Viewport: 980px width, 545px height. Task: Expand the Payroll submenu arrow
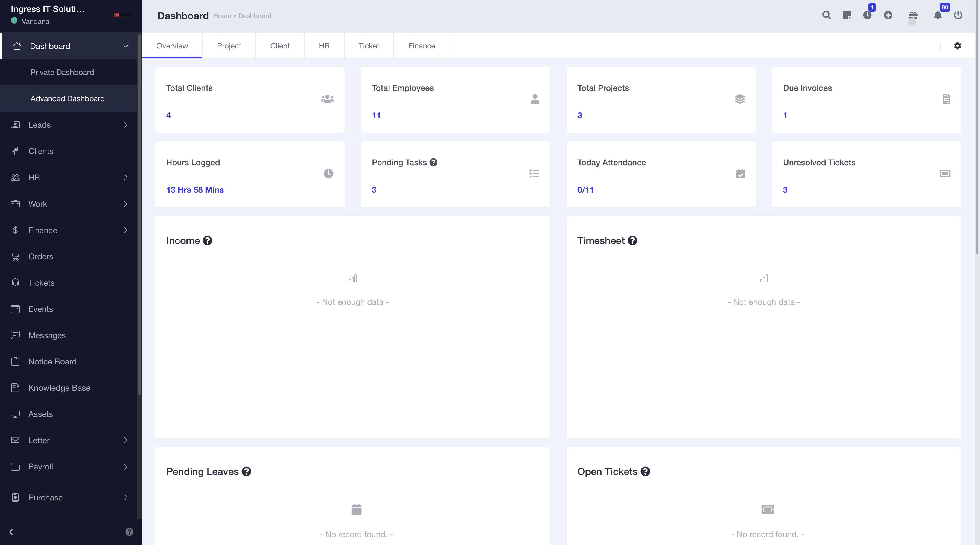[126, 466]
